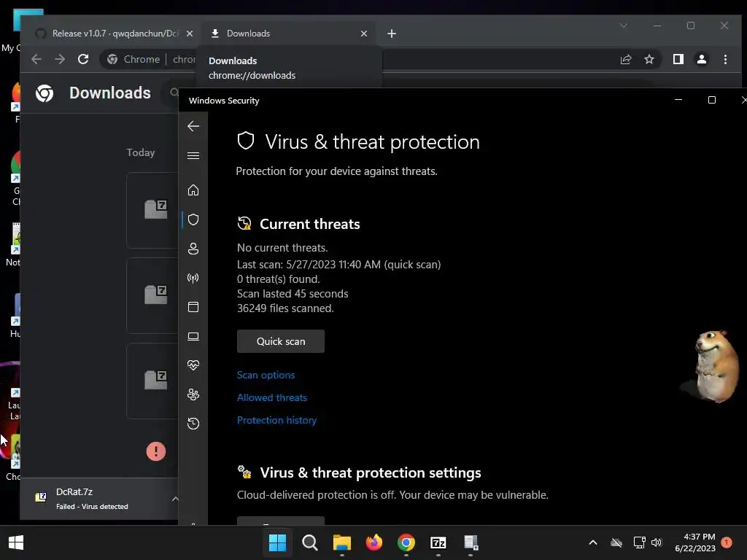This screenshot has width=747, height=560.
Task: Go back in Chrome
Action: [x=36, y=59]
